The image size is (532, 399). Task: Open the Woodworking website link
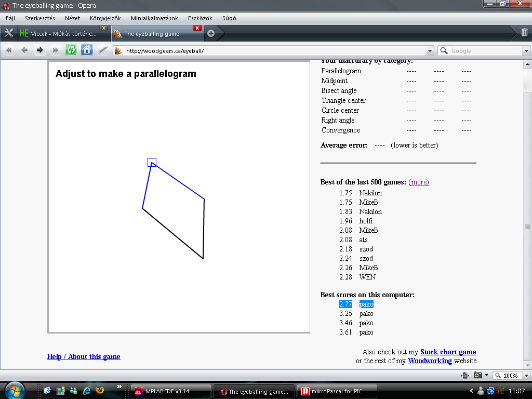pos(430,361)
